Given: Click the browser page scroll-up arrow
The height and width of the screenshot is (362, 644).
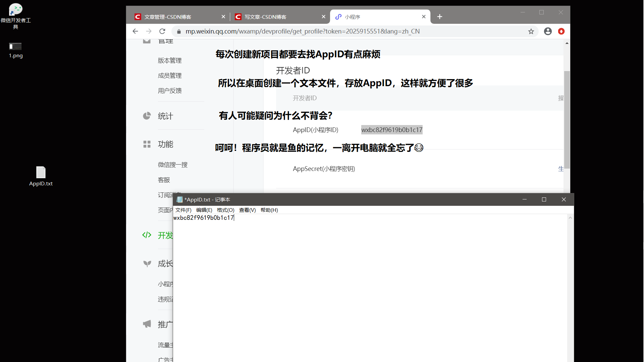Looking at the screenshot, I should [567, 43].
